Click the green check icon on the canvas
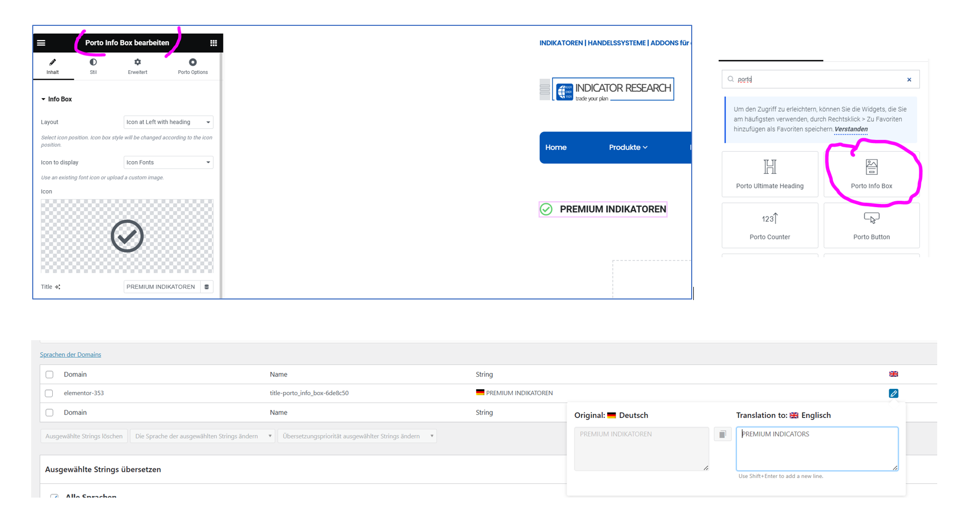The image size is (980, 524). coord(546,209)
